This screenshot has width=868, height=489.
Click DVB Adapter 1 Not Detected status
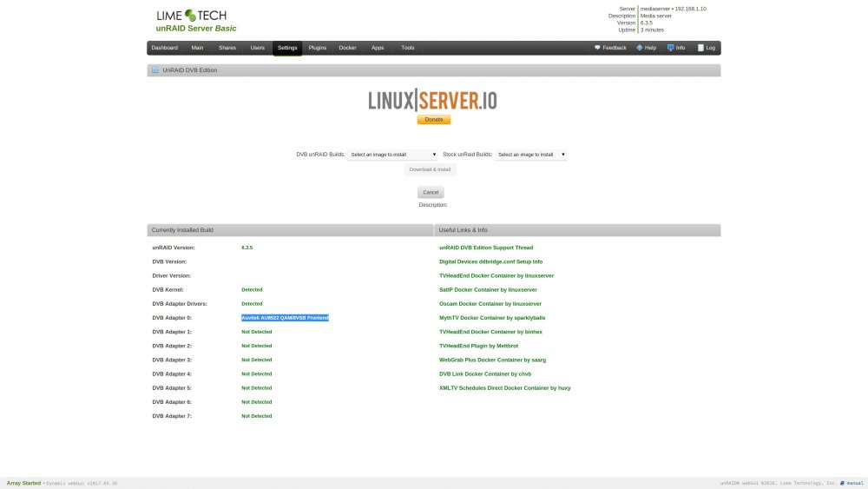point(256,332)
